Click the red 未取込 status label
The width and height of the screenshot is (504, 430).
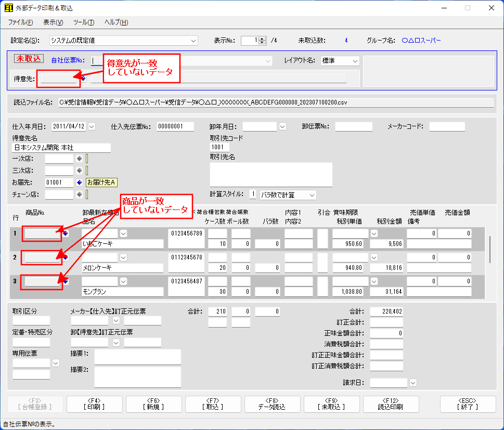pos(29,58)
